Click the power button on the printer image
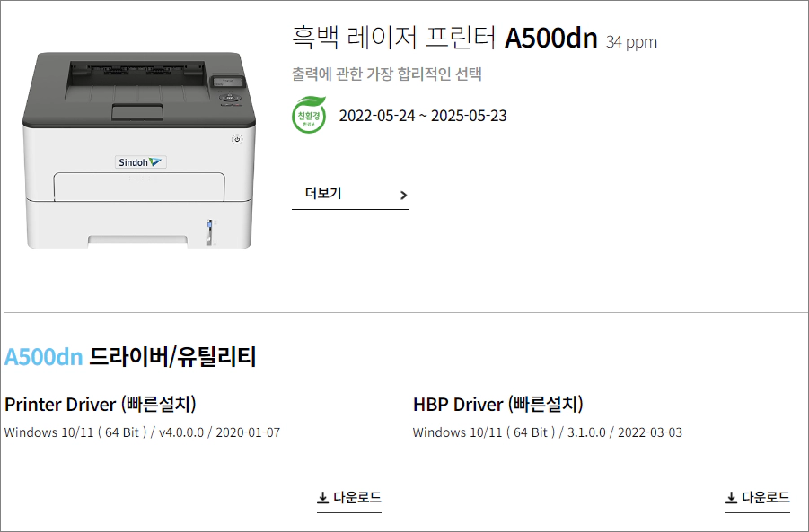809x532 pixels. click(237, 139)
